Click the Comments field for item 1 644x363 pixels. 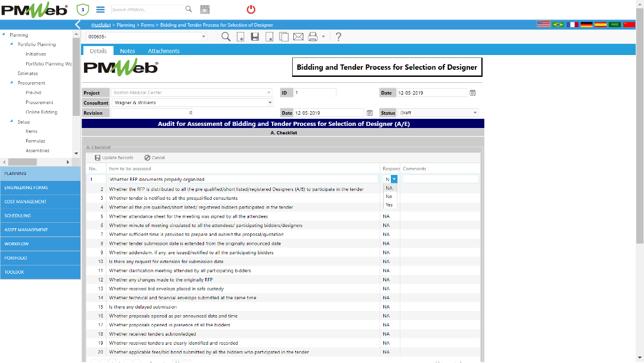click(440, 179)
